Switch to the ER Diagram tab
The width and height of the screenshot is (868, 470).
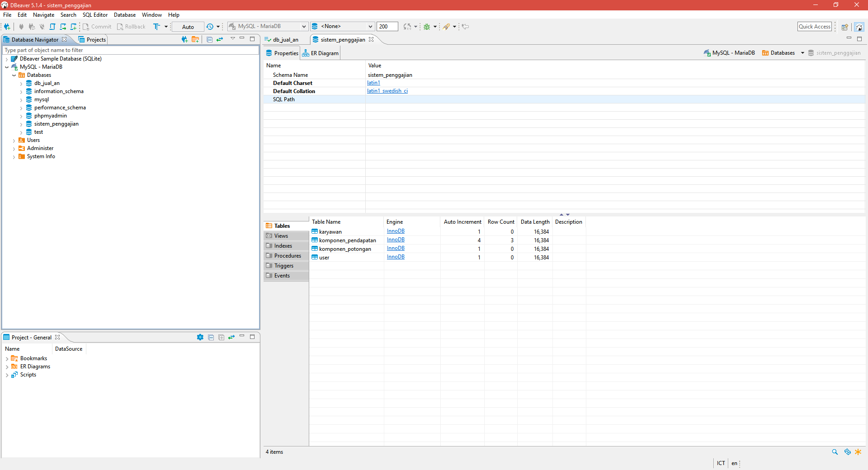321,53
